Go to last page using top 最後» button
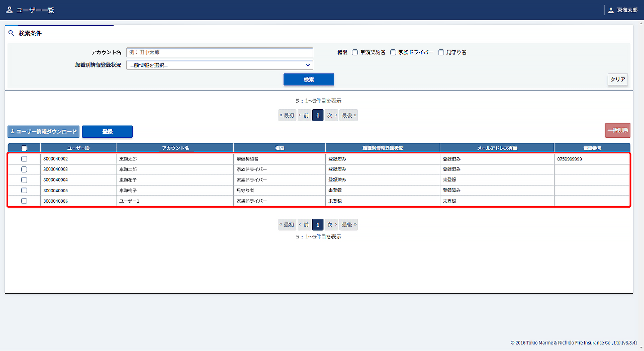The width and height of the screenshot is (644, 351). coord(349,116)
